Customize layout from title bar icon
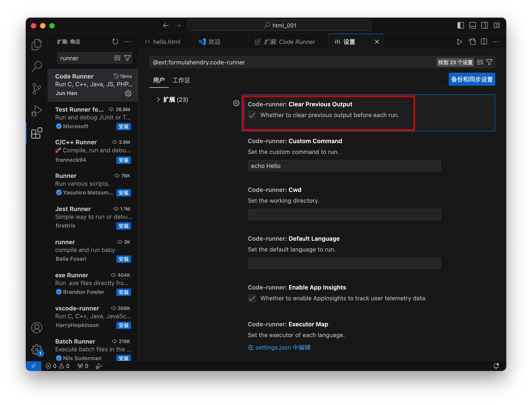532x405 pixels. [x=497, y=25]
